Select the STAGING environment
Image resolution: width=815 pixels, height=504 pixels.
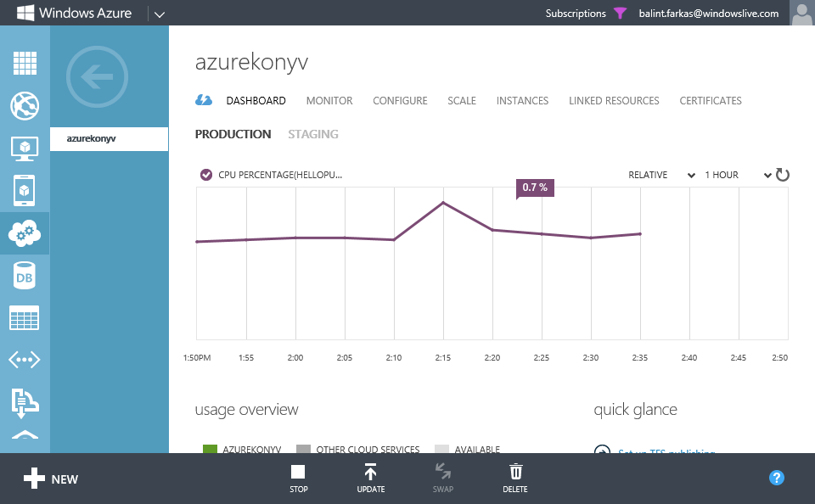[313, 134]
